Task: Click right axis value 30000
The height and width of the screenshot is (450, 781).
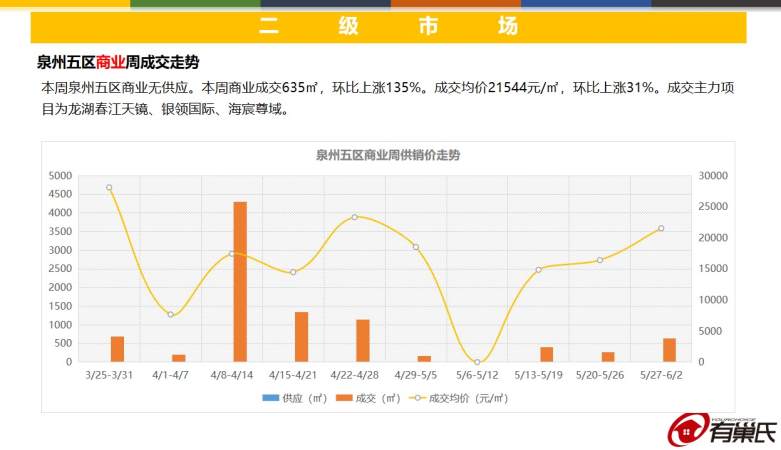Action: 713,175
